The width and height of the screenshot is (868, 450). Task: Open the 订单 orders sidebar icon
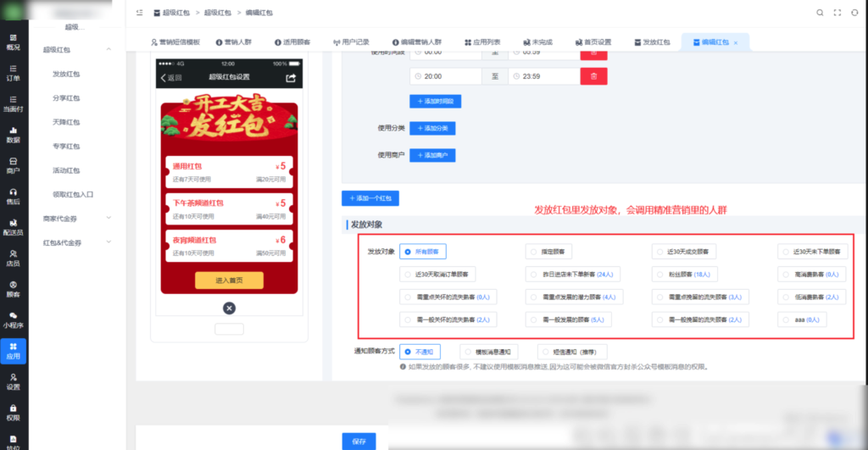(x=14, y=73)
